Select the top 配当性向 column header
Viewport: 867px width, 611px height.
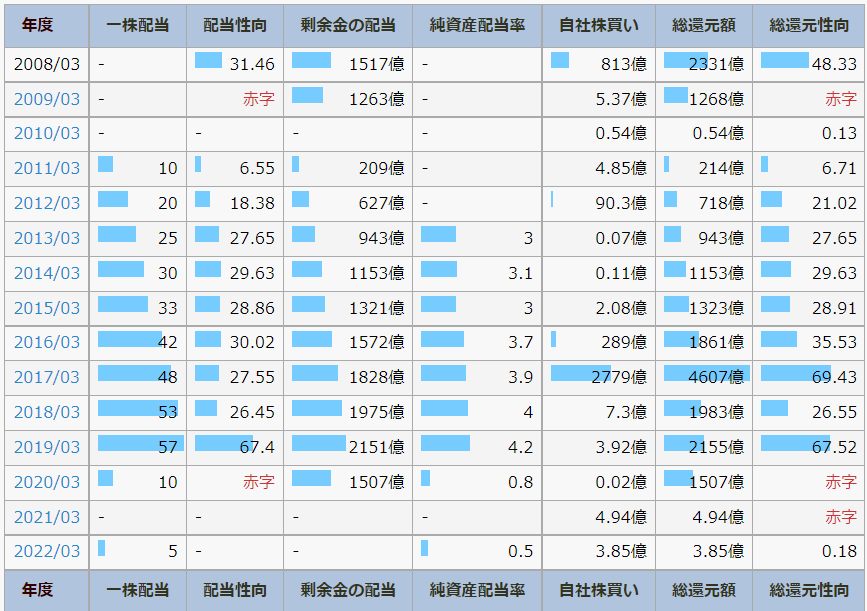pyautogui.click(x=235, y=25)
